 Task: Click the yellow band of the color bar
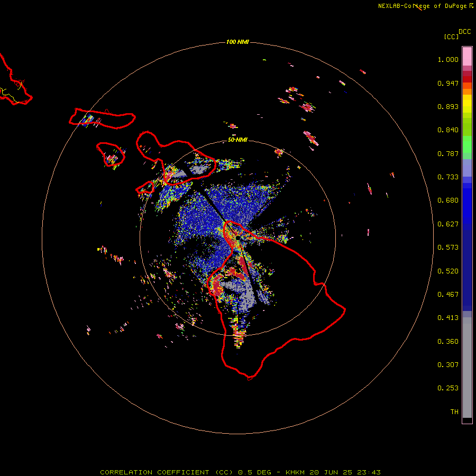click(467, 104)
